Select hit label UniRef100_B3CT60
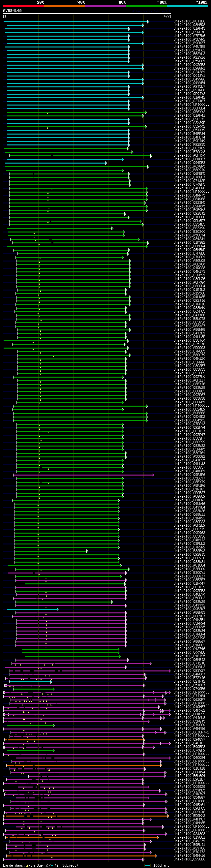This screenshot has height=868, width=211. tap(189, 341)
